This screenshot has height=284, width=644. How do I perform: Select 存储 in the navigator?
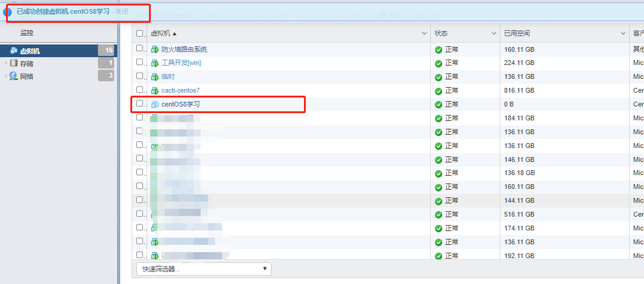tap(26, 63)
